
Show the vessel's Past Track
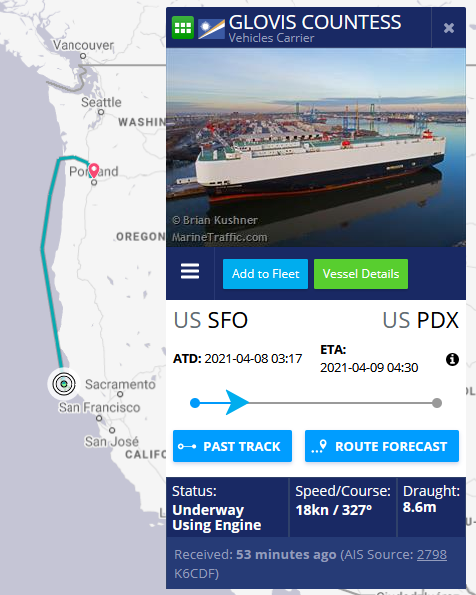coord(232,446)
